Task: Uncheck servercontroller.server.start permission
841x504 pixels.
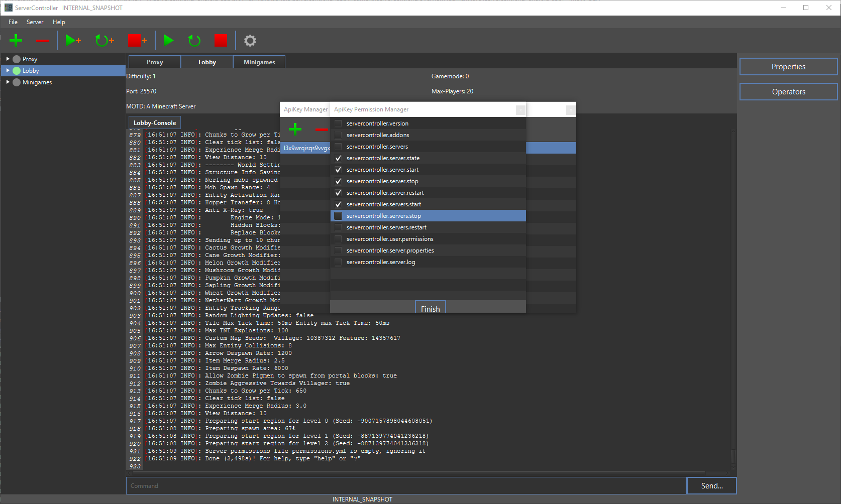Action: 338,170
